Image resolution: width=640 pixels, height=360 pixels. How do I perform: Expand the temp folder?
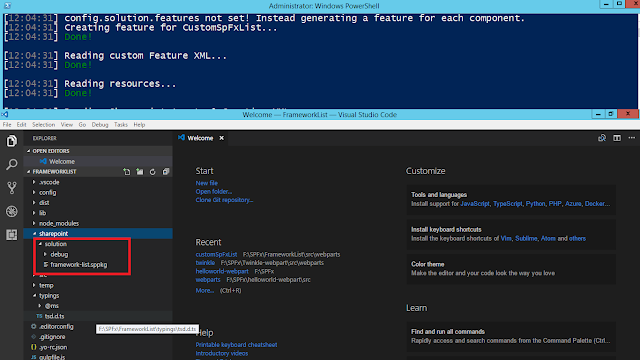point(98,285)
